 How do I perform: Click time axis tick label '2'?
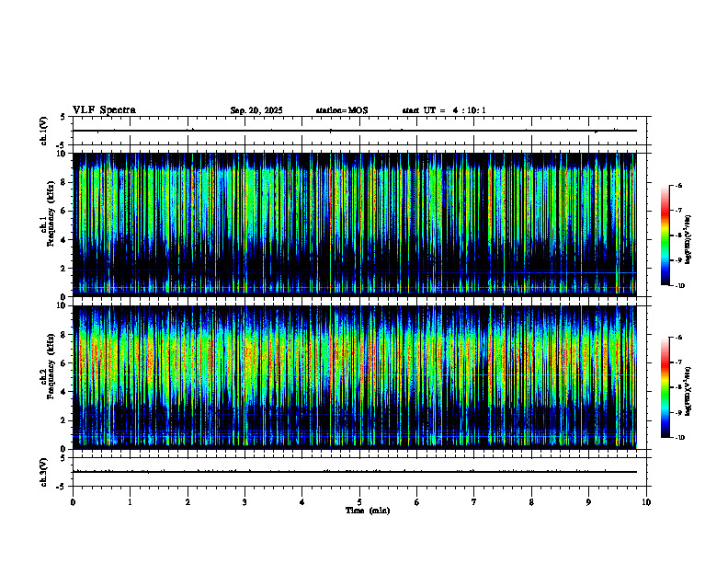(188, 502)
